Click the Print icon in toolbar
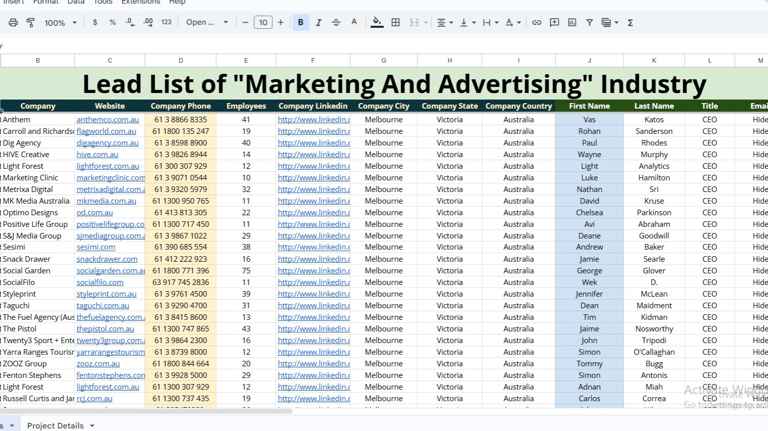This screenshot has height=431, width=768. pos(13,22)
